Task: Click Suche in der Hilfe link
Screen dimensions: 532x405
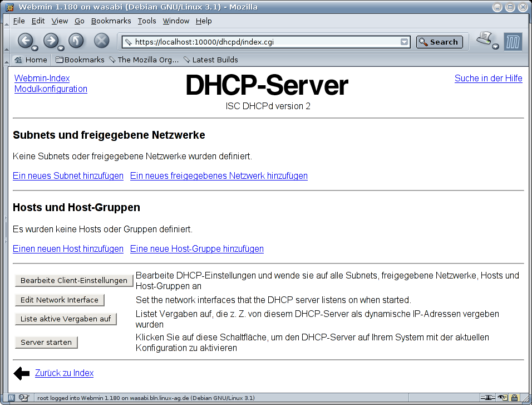Action: 488,78
